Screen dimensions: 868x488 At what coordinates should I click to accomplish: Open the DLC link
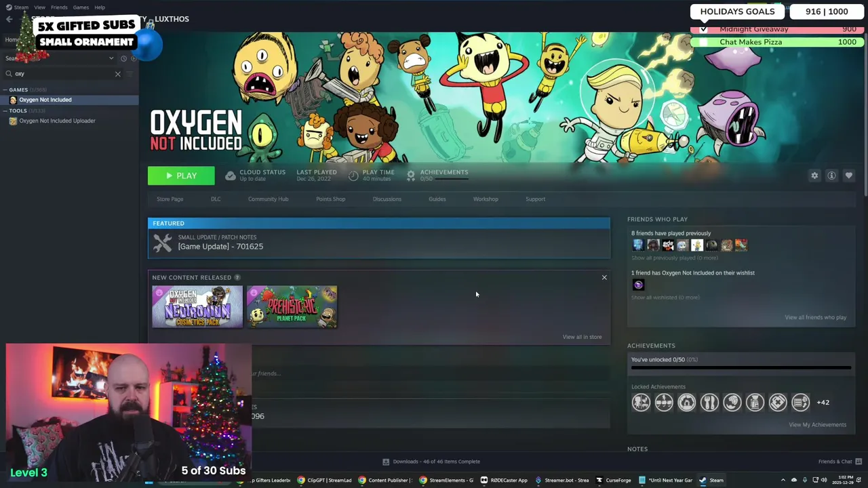point(216,199)
